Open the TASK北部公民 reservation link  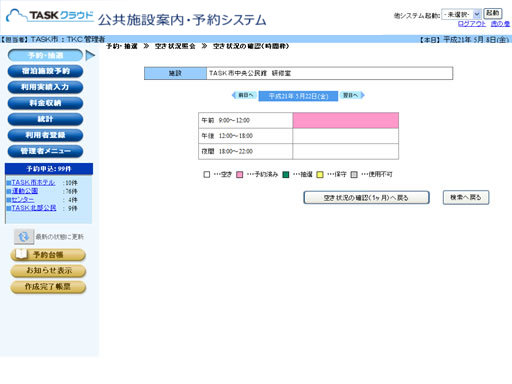coord(34,208)
